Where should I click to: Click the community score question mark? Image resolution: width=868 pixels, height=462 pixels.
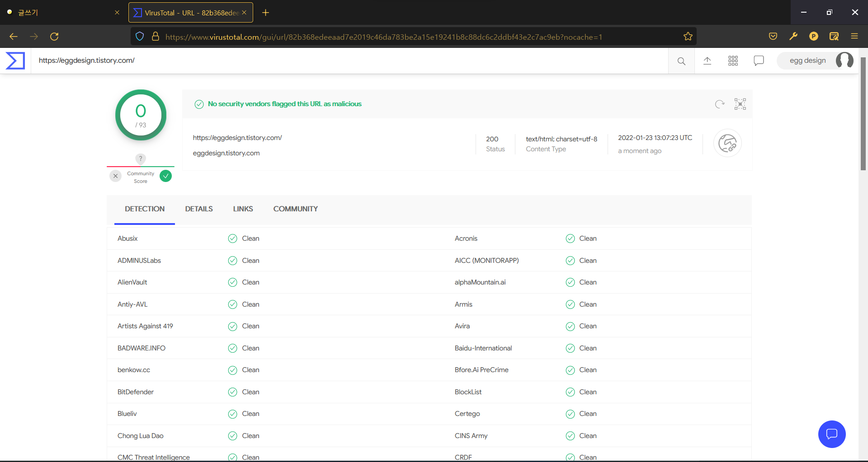pos(141,159)
